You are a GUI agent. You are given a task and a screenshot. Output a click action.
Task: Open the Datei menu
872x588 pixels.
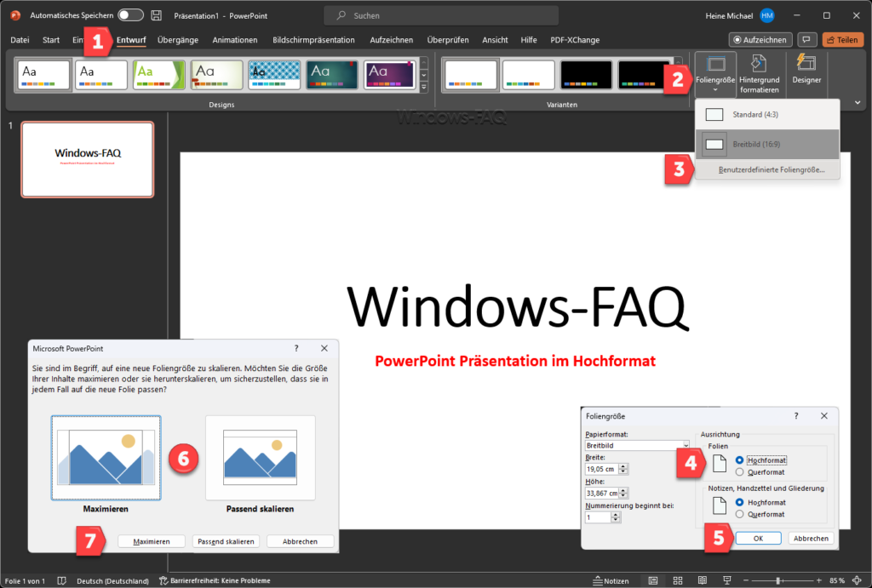(x=20, y=40)
